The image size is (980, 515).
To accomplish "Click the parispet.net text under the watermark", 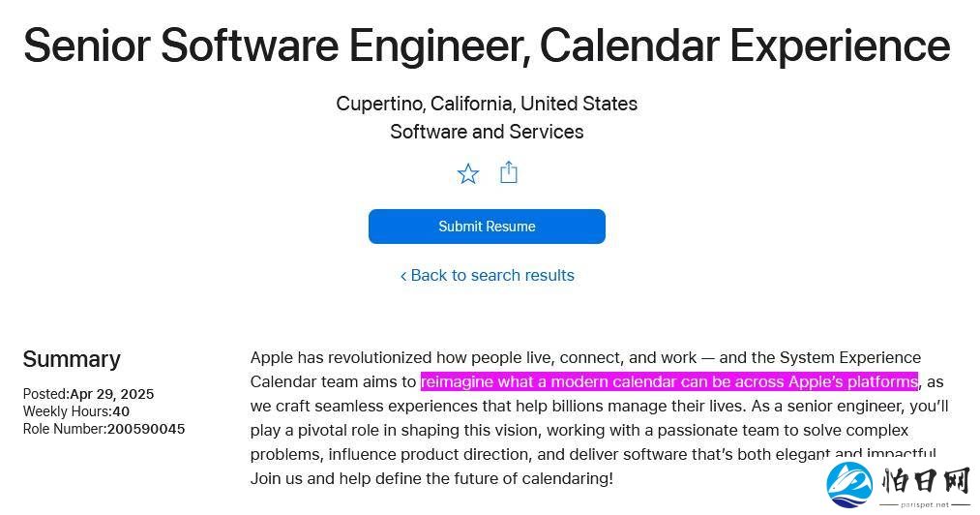I will (925, 504).
